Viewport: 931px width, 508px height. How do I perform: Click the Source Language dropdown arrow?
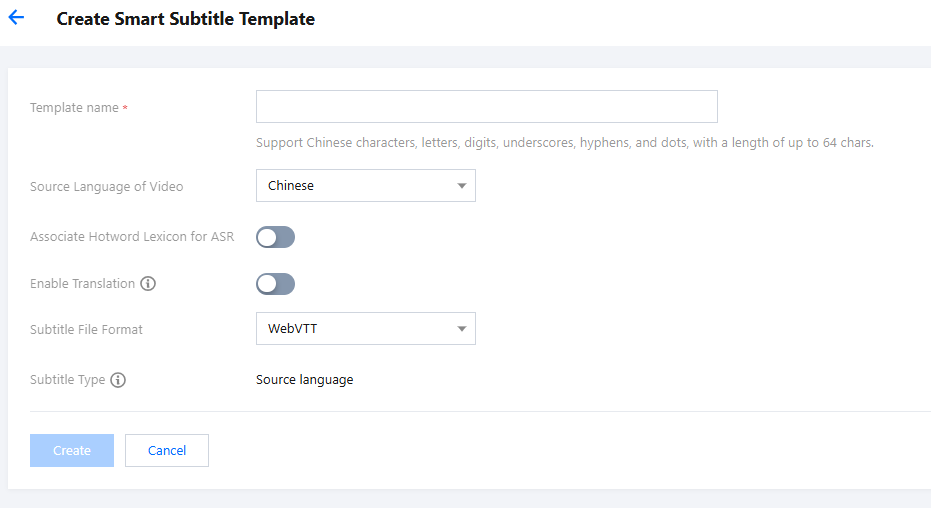point(461,186)
